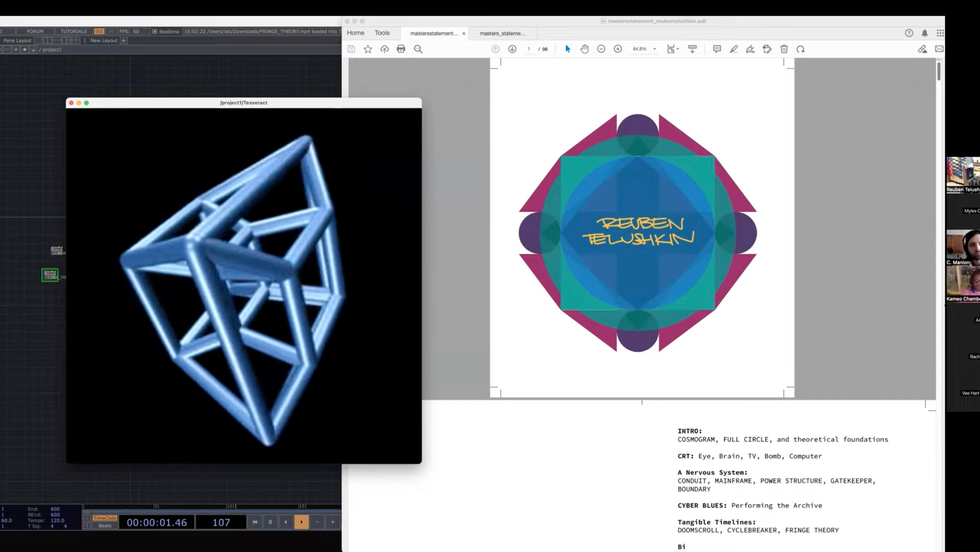Click the zoom out minus icon
Screen dimensions: 980x552
click(601, 49)
